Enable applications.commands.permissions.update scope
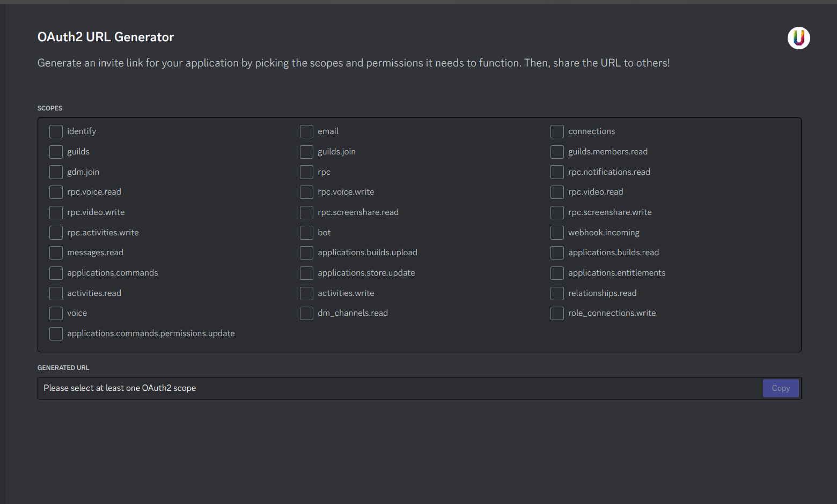 tap(56, 333)
